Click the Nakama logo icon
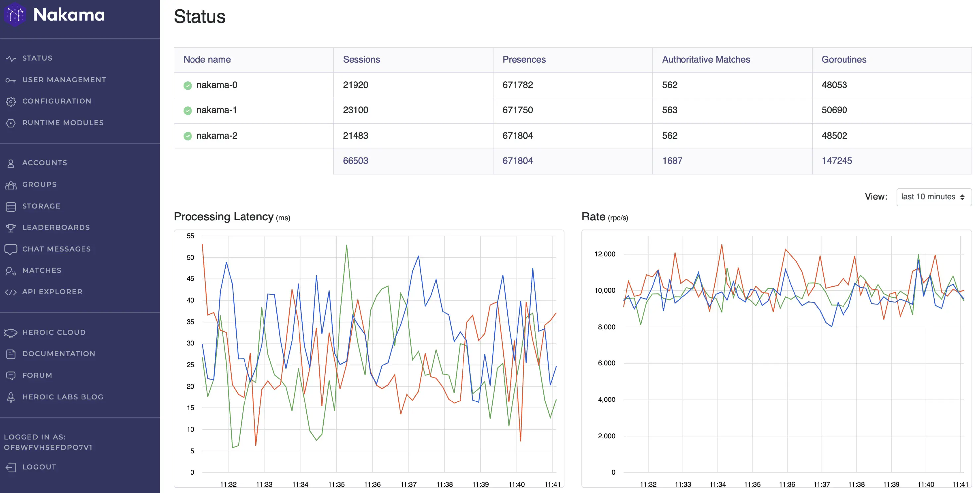 coord(15,15)
